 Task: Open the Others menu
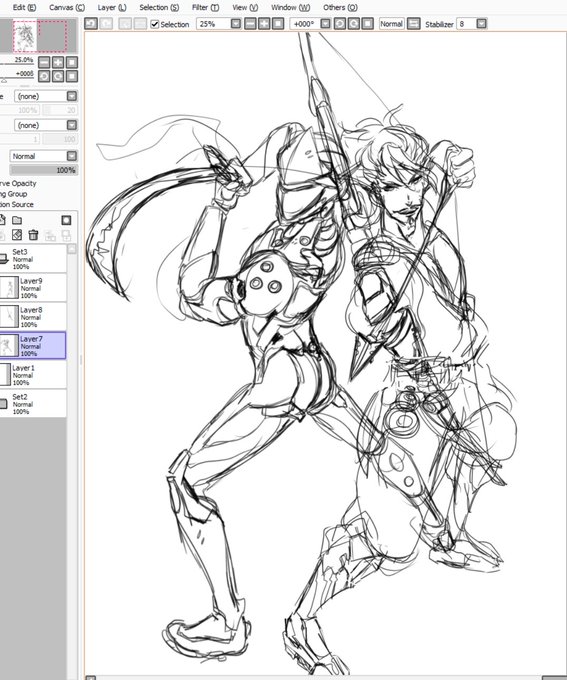(x=341, y=7)
